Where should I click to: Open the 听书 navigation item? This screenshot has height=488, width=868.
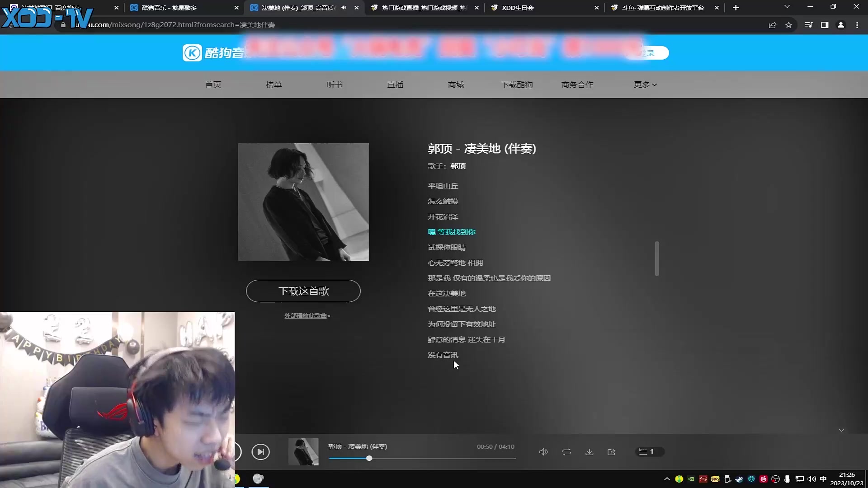(x=335, y=84)
